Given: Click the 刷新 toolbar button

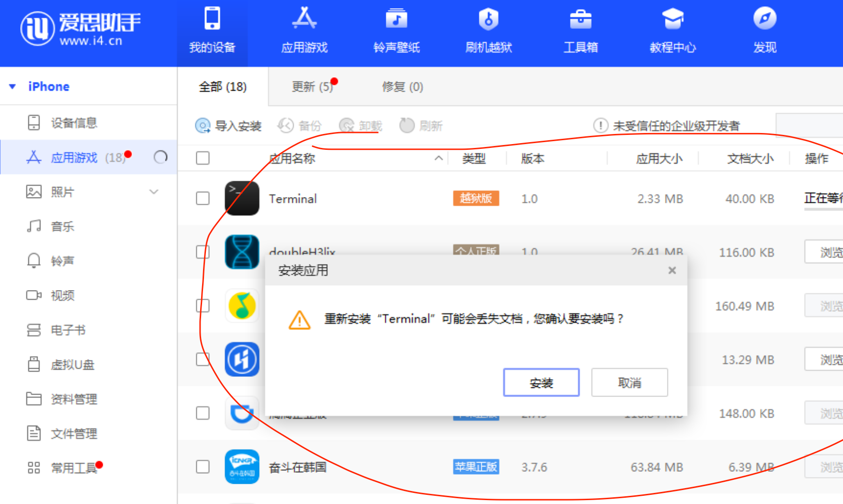Looking at the screenshot, I should [421, 126].
